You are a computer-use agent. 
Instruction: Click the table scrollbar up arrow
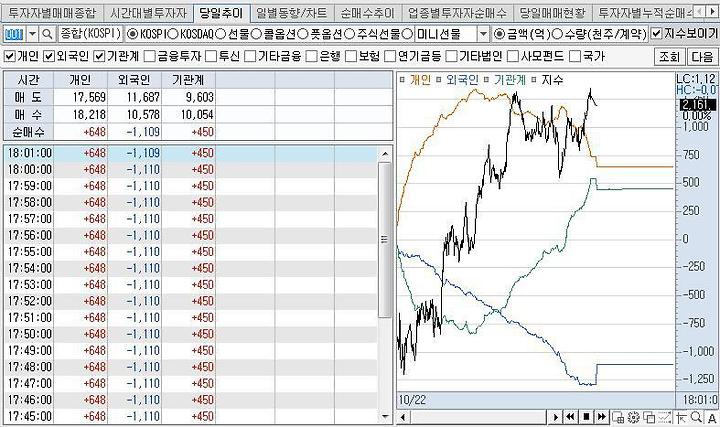385,154
